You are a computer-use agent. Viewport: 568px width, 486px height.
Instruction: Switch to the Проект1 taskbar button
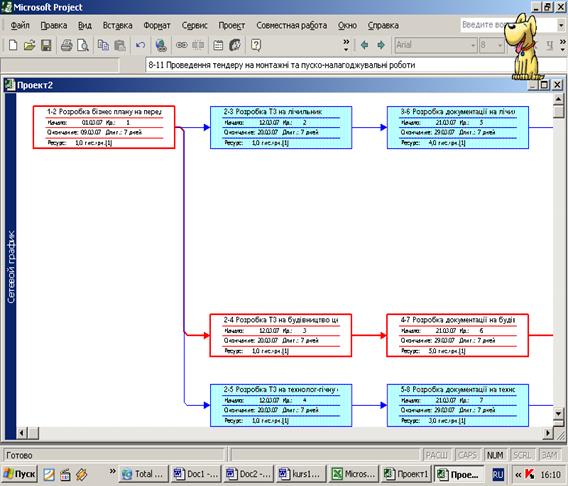point(406,474)
